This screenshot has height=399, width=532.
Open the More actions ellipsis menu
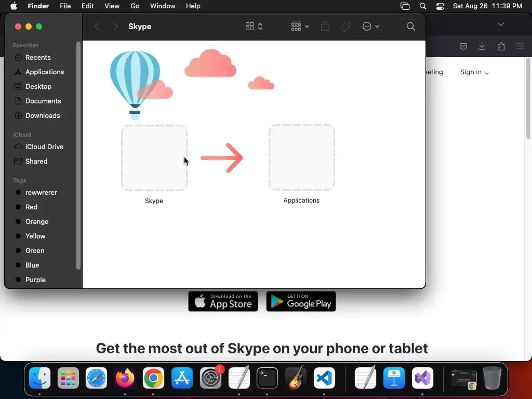tap(370, 26)
